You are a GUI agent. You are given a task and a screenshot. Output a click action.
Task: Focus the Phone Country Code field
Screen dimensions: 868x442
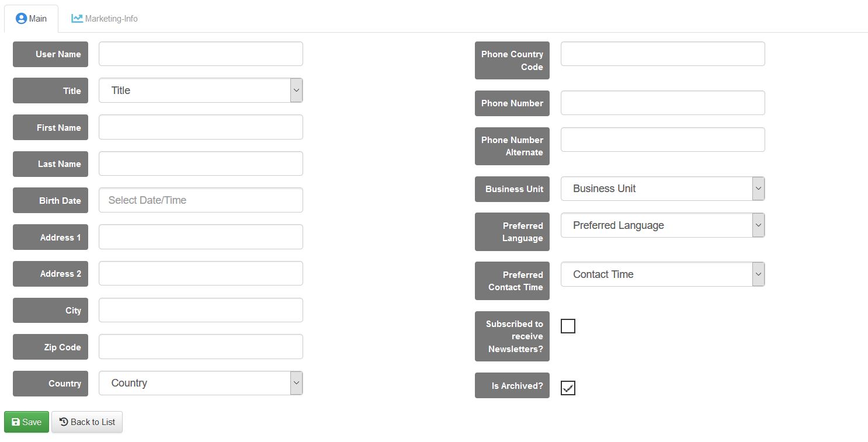(662, 54)
